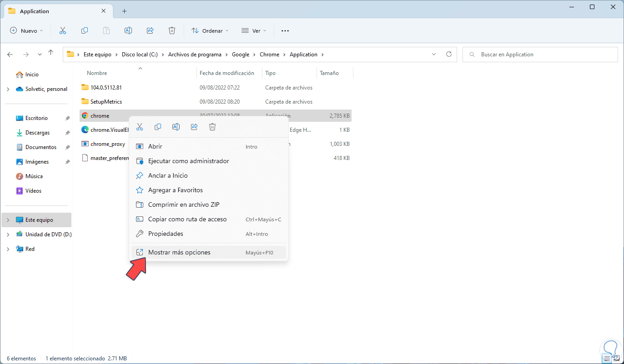The width and height of the screenshot is (624, 364).
Task: Sort by the Nombre column header
Action: [x=97, y=73]
